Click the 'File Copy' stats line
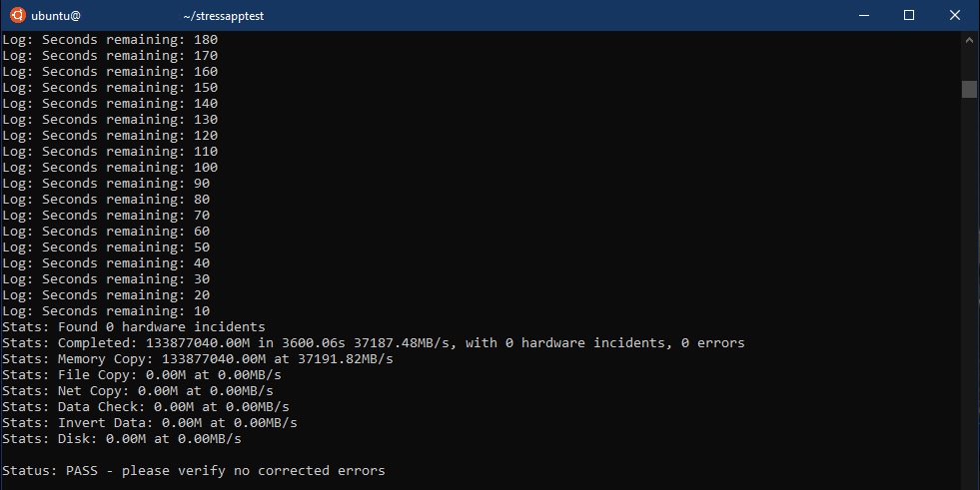Viewport: 980px width, 490px height. click(x=142, y=375)
